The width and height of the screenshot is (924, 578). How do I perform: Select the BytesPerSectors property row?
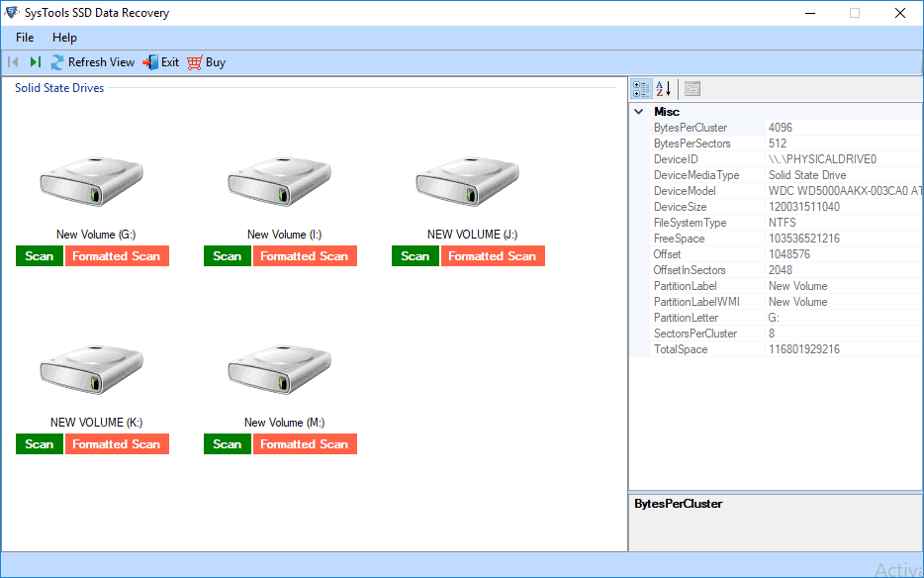click(x=786, y=144)
